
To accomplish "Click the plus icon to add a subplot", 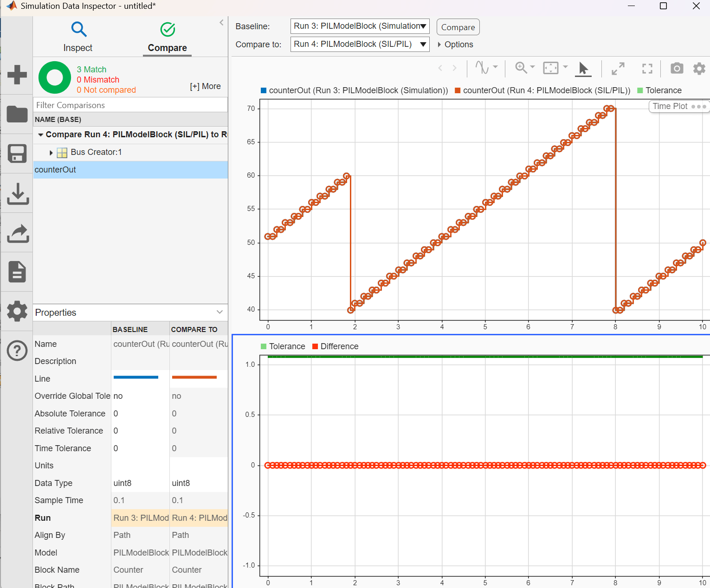I will point(17,75).
